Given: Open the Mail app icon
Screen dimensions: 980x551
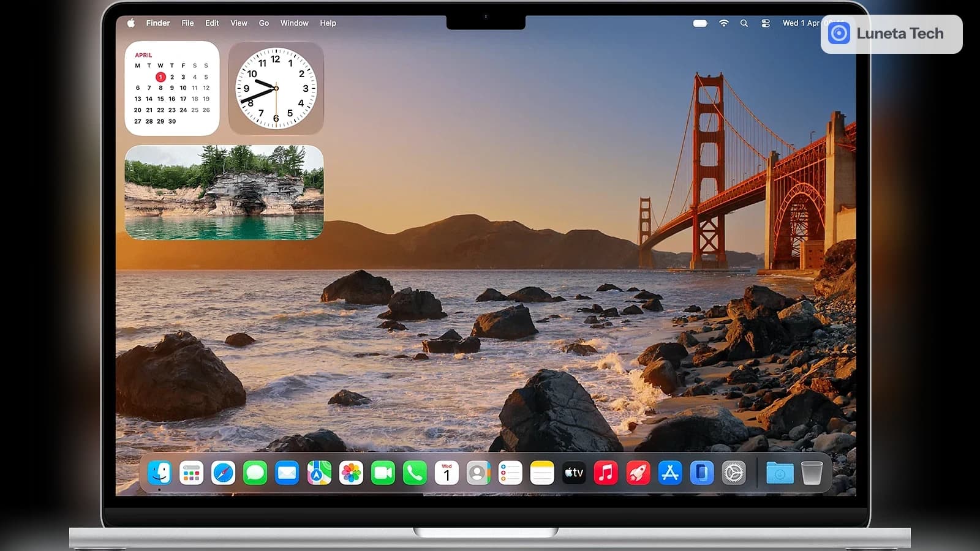Looking at the screenshot, I should pyautogui.click(x=287, y=473).
